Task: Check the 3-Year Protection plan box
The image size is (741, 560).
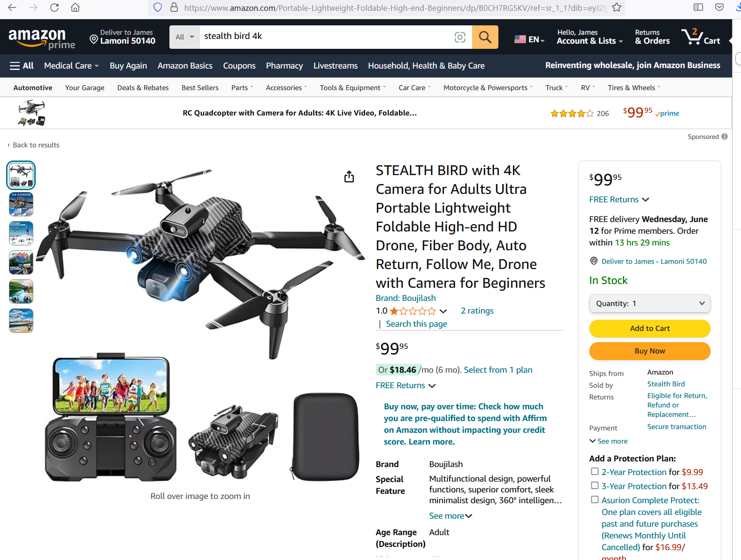Action: (595, 485)
